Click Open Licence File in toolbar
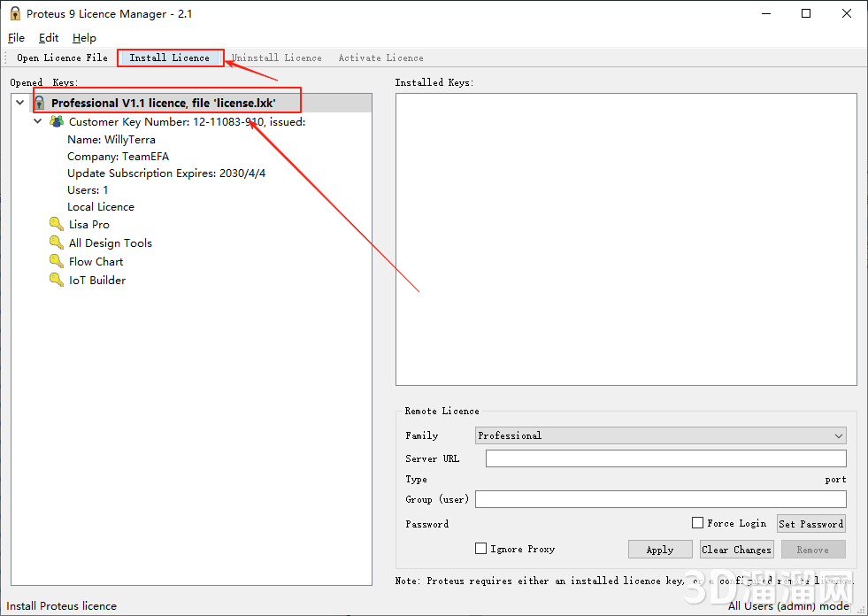Viewport: 868px width, 616px height. coord(62,58)
